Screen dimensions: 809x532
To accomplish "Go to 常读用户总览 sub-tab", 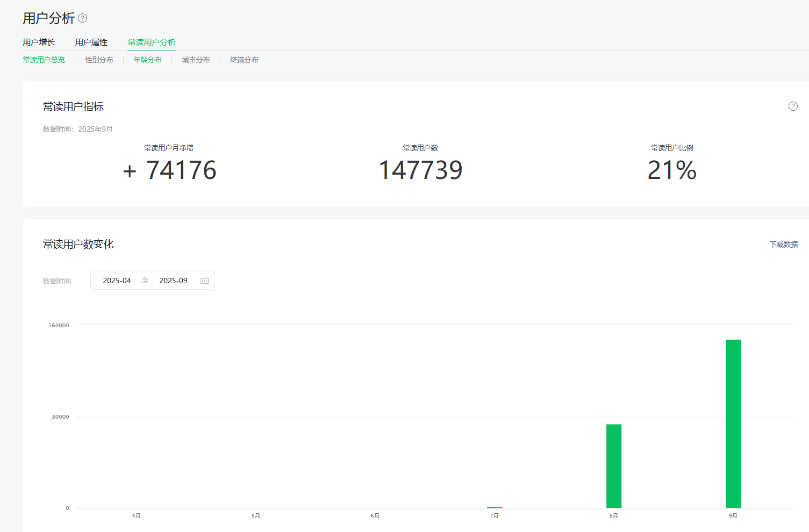I will coord(44,60).
